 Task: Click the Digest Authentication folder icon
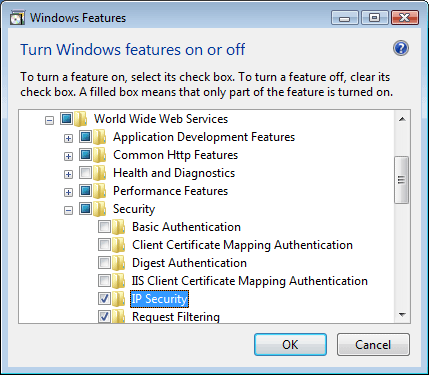[x=118, y=263]
